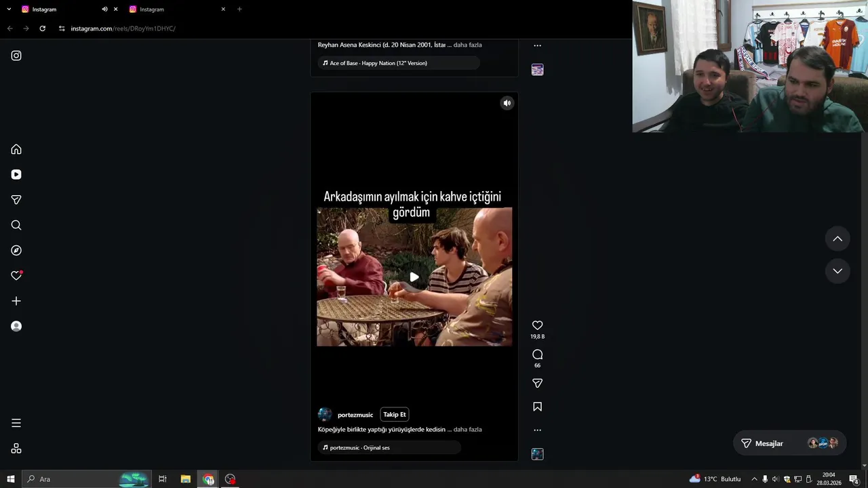Open Task View on taskbar
This screenshot has width=868, height=488.
pyautogui.click(x=163, y=479)
